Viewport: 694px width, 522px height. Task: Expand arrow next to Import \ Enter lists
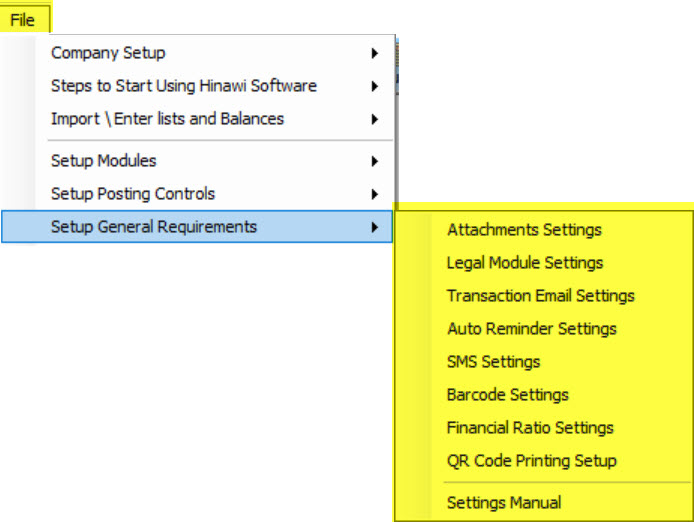pos(375,119)
